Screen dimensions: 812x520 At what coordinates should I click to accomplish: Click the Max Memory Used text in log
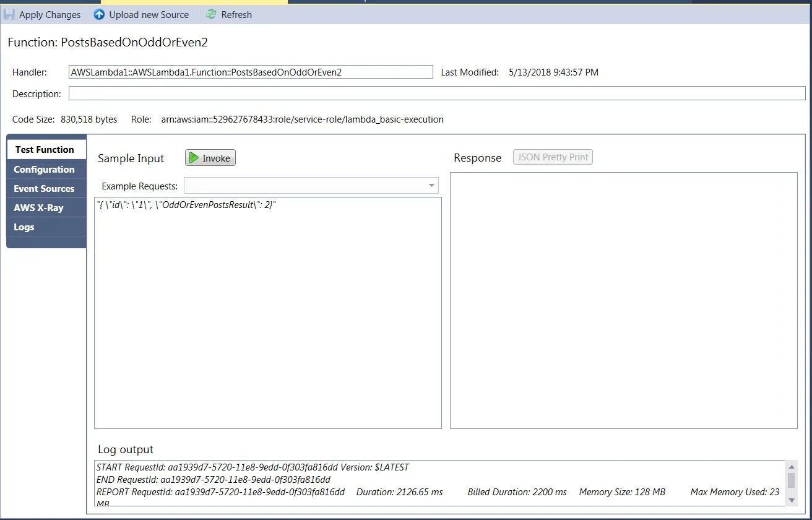point(735,492)
